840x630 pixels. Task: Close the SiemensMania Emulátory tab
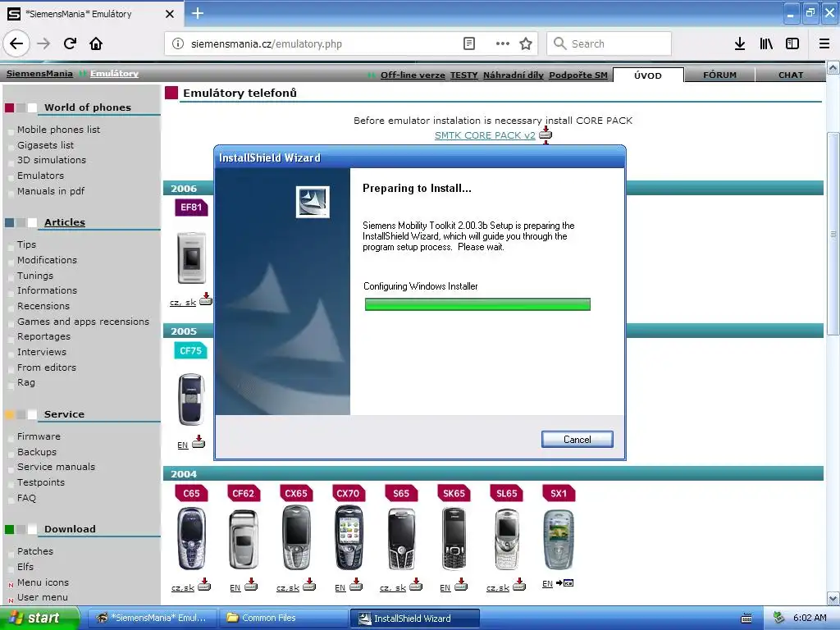point(169,14)
